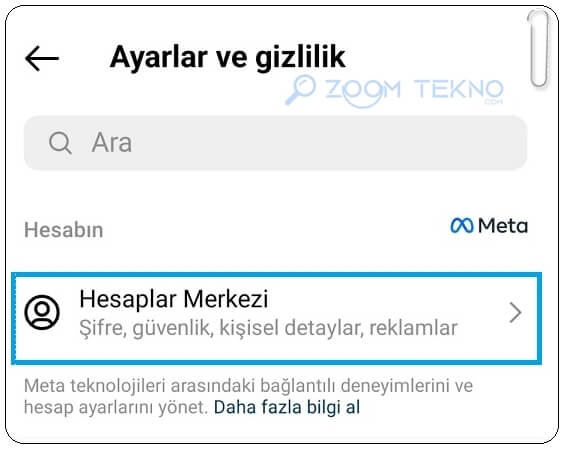Click the Ara placeholder text
The image size is (564, 449).
click(112, 143)
